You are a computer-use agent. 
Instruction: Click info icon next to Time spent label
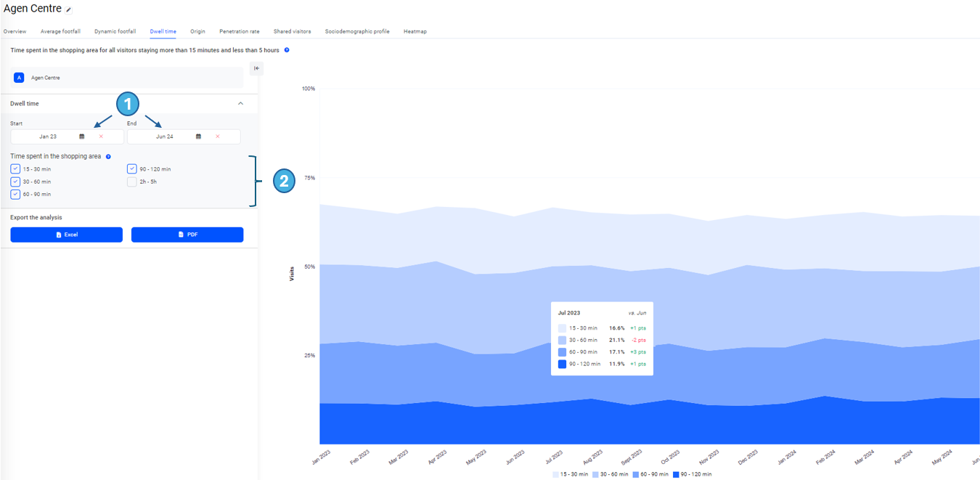[108, 157]
